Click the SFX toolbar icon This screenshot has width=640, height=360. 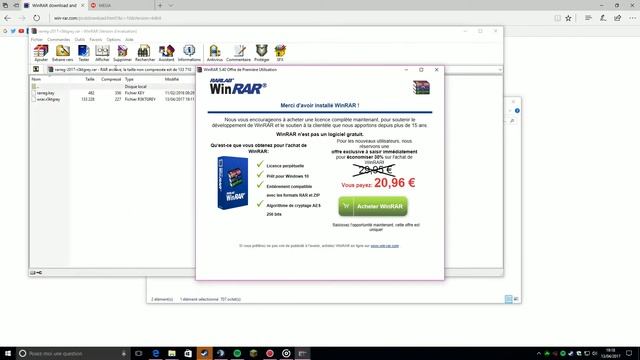click(x=280, y=53)
